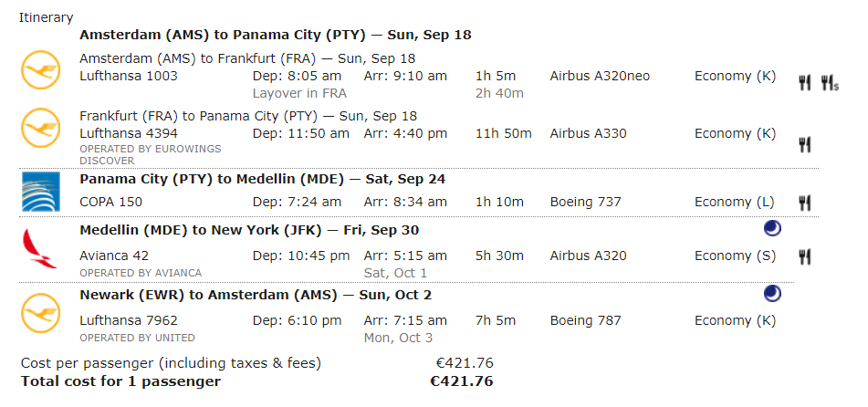Click the meal icon for COPA 150
This screenshot has height=407, width=868.
pyautogui.click(x=805, y=203)
